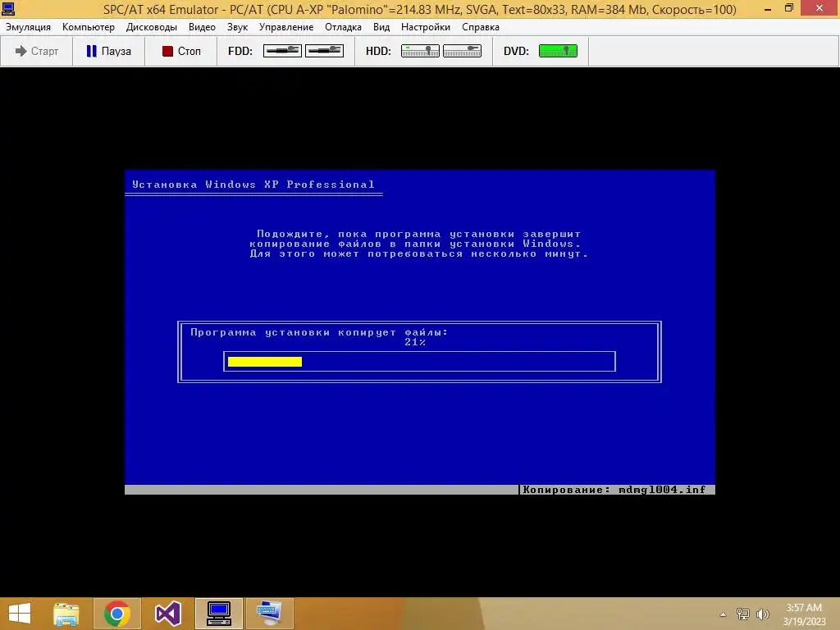Minimize the emulator window
This screenshot has width=840, height=630.
[768, 8]
